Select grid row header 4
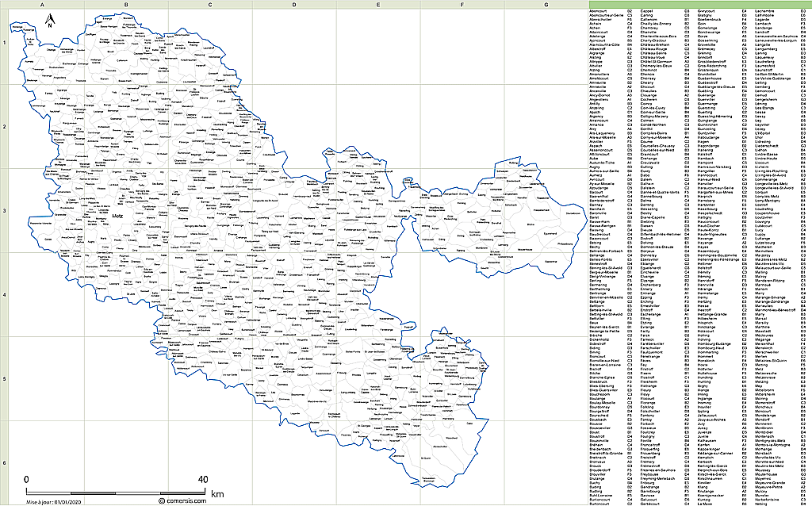812x506 pixels. point(4,295)
